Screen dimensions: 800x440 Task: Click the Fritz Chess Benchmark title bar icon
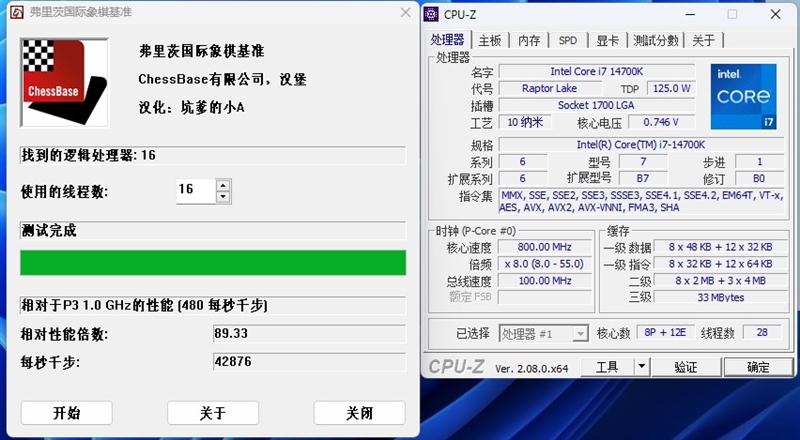17,12
